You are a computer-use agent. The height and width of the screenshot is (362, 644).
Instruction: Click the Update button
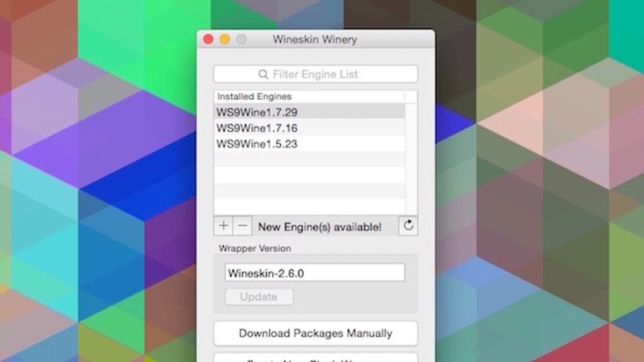click(259, 297)
